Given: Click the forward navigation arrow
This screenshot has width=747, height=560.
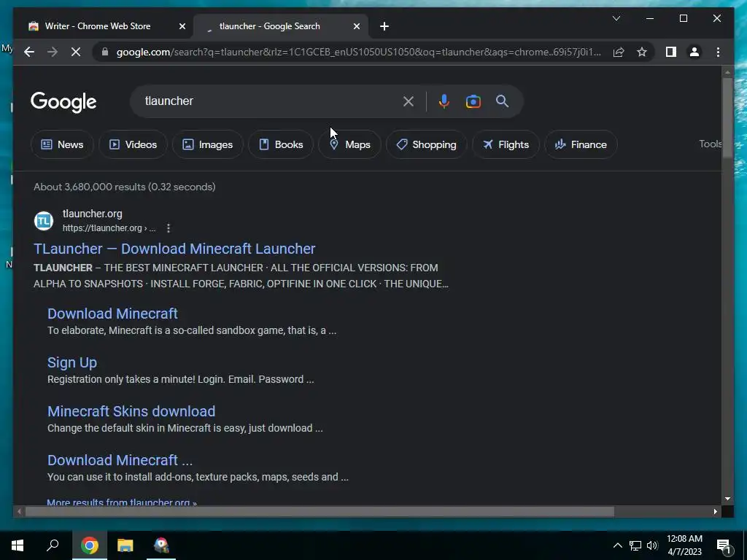Looking at the screenshot, I should (53, 52).
